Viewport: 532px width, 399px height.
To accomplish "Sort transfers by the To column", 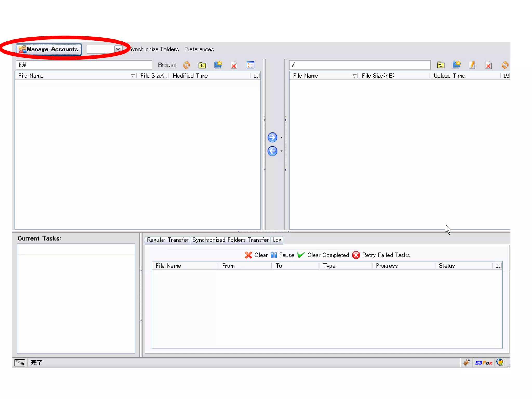I will click(295, 266).
